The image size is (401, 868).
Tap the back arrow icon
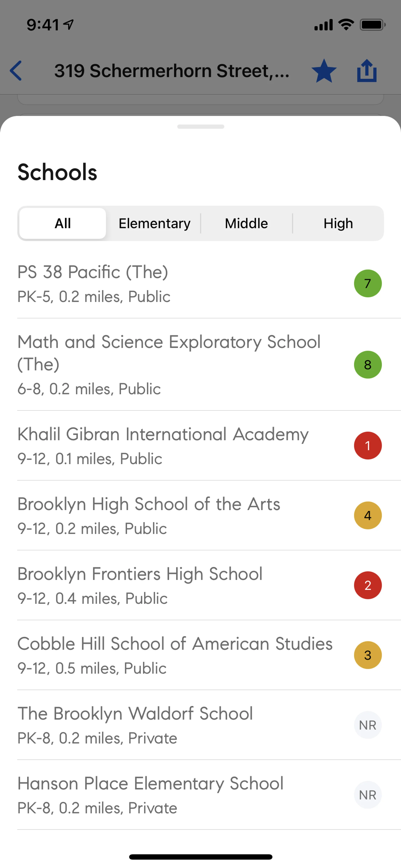tap(16, 71)
